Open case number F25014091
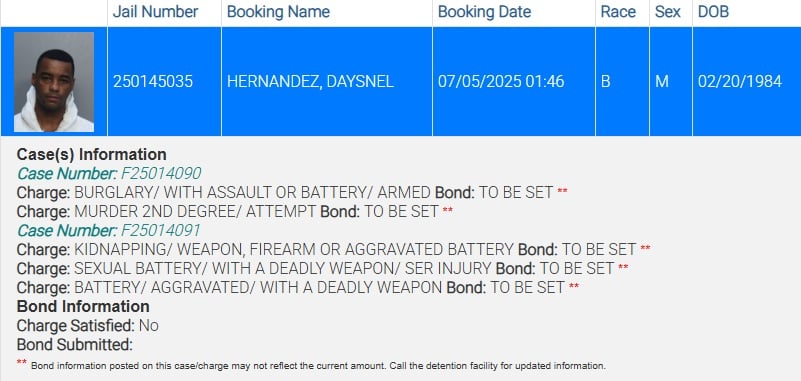 click(x=160, y=230)
